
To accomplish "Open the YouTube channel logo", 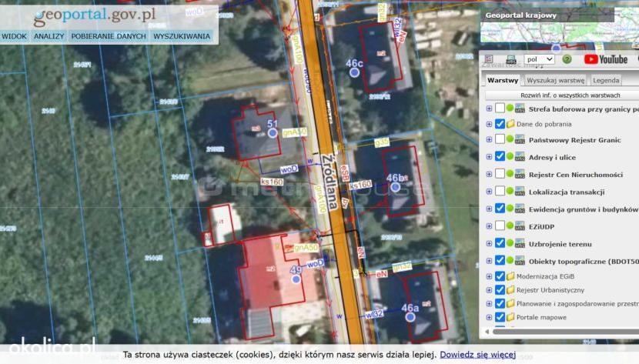I will (x=606, y=59).
